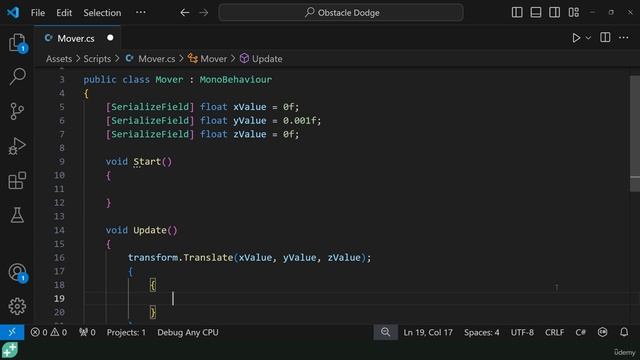Click on yValue = 0.001f in line 6
The image size is (640, 360).
point(275,121)
